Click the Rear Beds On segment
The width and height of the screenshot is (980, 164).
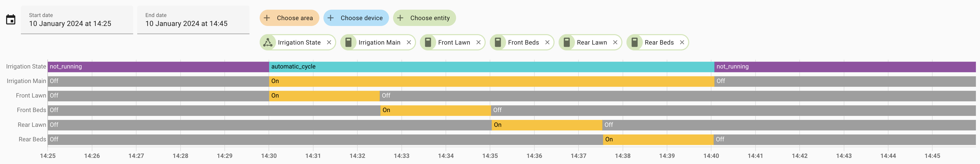point(658,139)
